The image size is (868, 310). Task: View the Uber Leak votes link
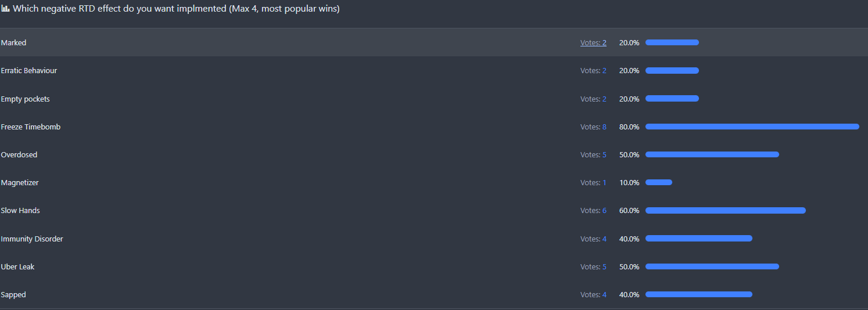click(593, 267)
